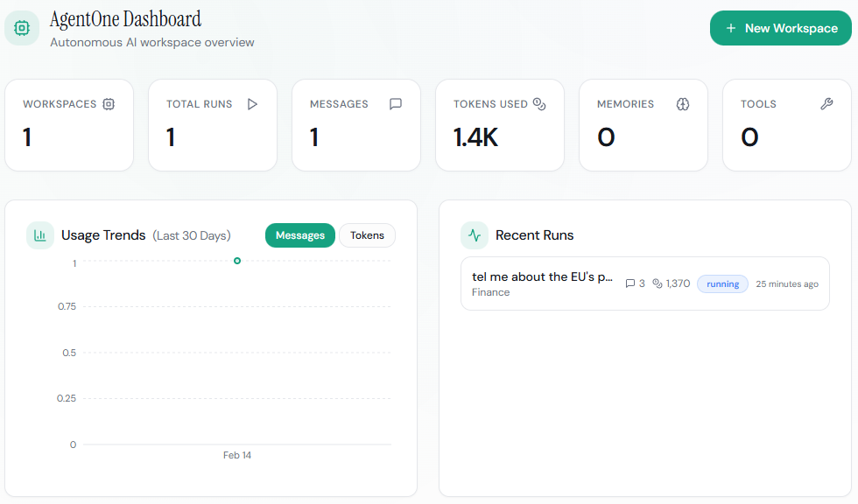The image size is (858, 504).
Task: Open the run titled 'tel me about the EU's p...'
Action: pos(542,276)
